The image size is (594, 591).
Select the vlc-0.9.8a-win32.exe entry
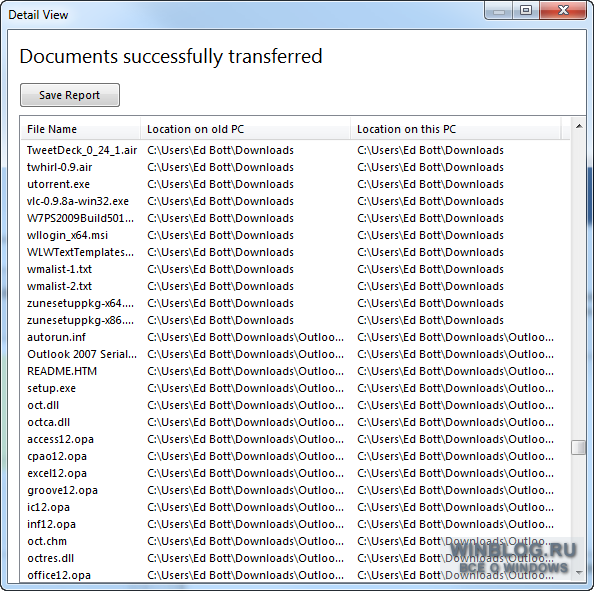click(295, 202)
